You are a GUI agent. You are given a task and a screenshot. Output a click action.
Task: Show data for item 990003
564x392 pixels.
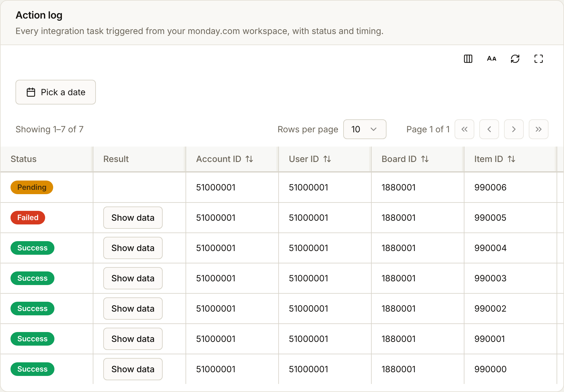[x=133, y=278]
